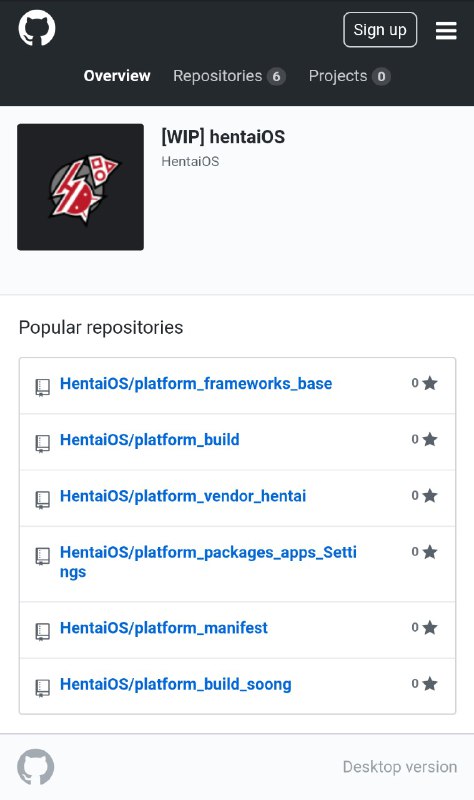The width and height of the screenshot is (474, 800).
Task: Click repo book icon beside platform_vendor_hentai
Action: click(x=42, y=499)
